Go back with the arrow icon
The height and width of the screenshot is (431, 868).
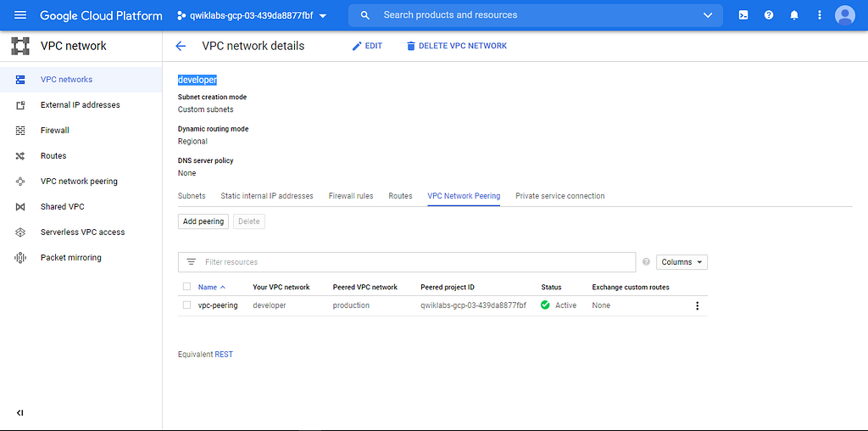(x=181, y=46)
